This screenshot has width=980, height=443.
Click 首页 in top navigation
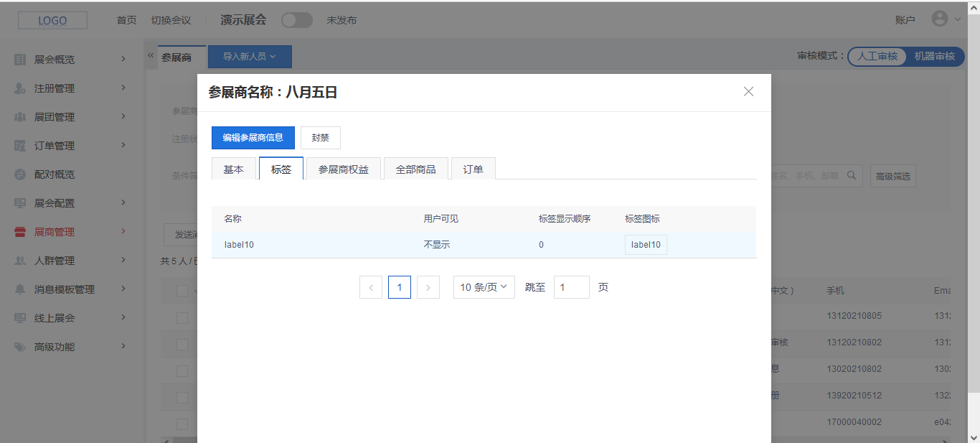tap(126, 20)
